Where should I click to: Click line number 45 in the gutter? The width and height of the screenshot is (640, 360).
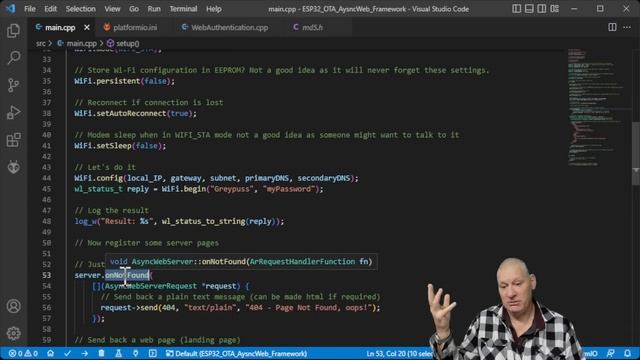click(47, 189)
